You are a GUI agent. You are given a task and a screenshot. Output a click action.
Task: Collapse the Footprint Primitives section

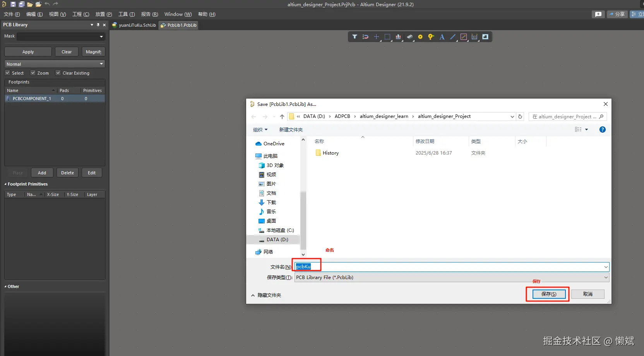click(x=5, y=184)
